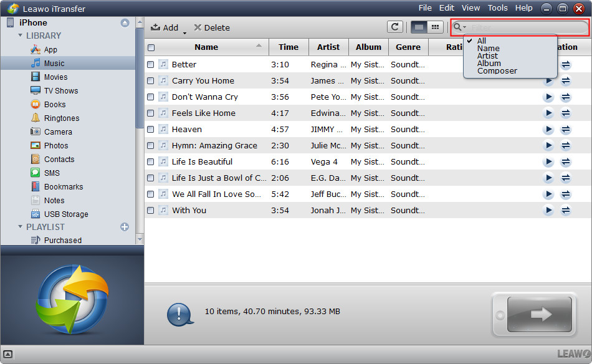Choose All filter option
This screenshot has height=364, width=592.
tap(481, 41)
